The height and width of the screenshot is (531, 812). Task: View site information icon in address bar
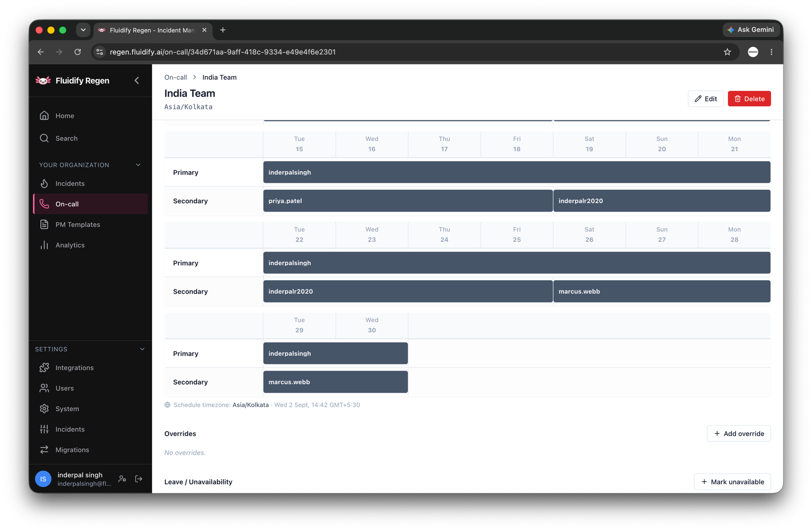[100, 52]
